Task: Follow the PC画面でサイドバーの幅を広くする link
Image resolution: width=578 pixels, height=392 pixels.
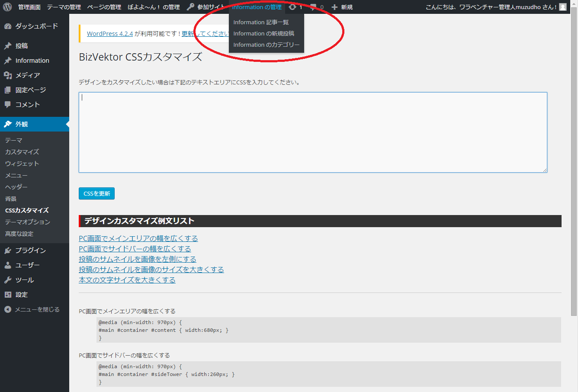Action: (135, 249)
